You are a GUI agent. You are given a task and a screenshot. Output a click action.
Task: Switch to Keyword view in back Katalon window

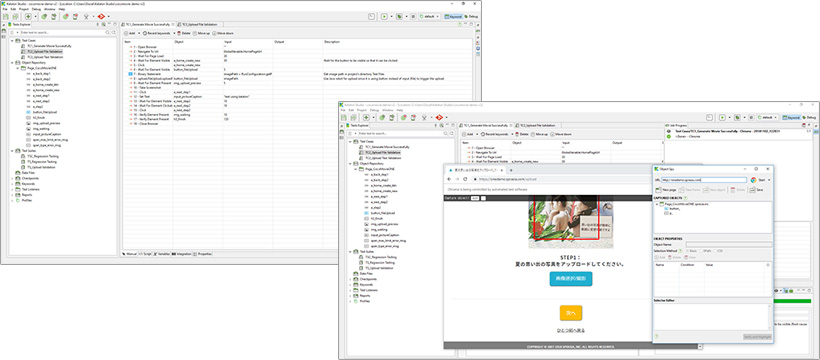point(453,16)
